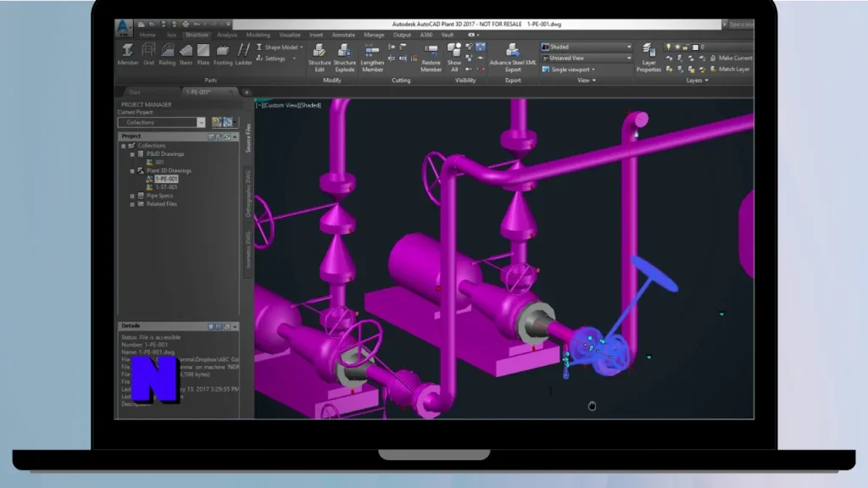The height and width of the screenshot is (488, 868).
Task: Add a new drawing tab with plus
Action: (x=247, y=92)
